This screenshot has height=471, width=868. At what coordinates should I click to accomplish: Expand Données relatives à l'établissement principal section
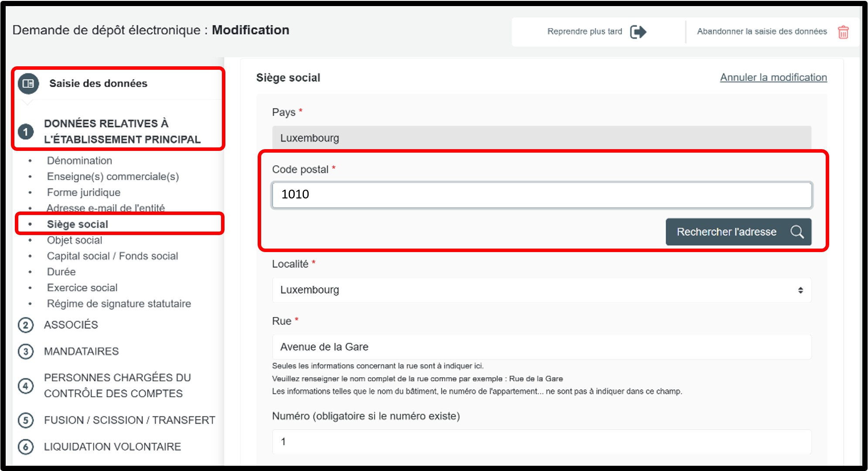tap(122, 131)
